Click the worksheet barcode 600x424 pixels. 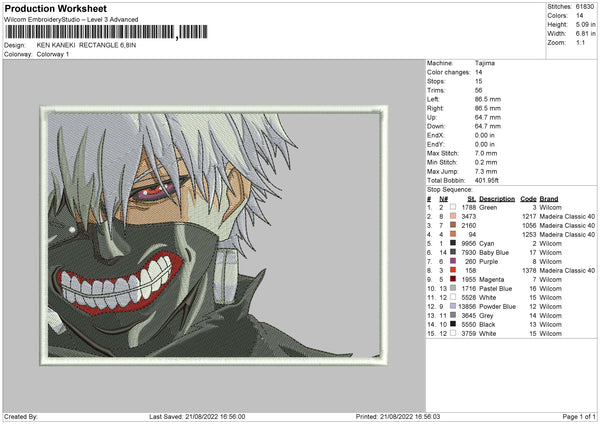click(x=106, y=32)
